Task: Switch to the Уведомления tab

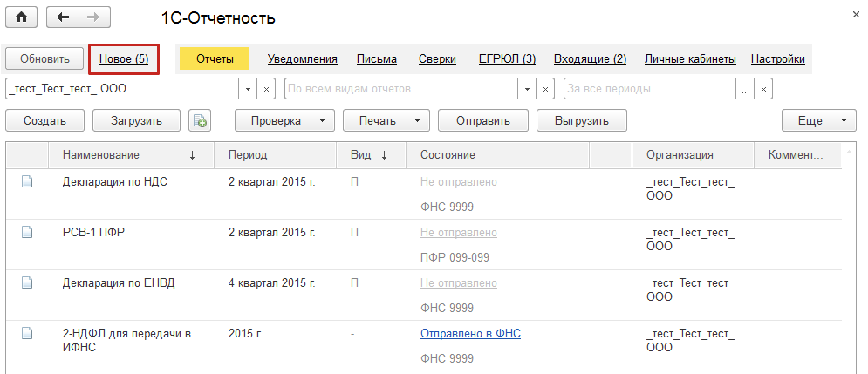Action: pyautogui.click(x=302, y=59)
